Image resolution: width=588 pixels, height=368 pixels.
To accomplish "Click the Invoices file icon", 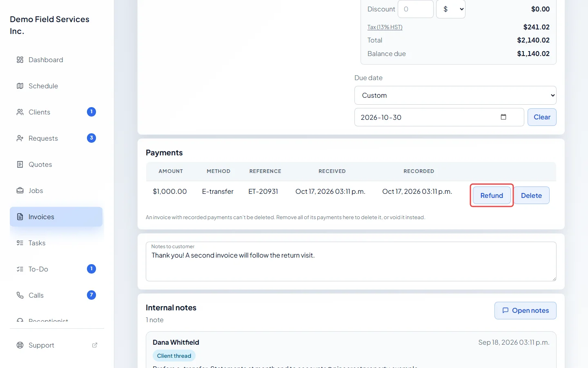I will [x=20, y=217].
